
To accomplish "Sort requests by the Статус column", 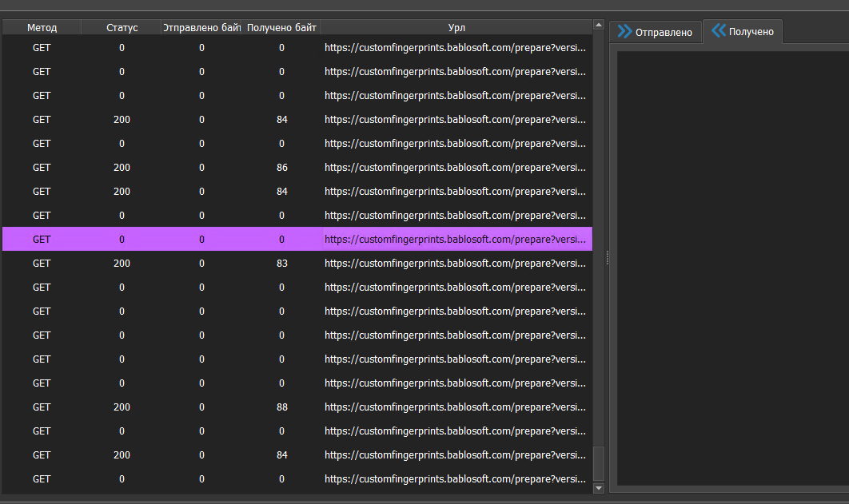I will 122,26.
